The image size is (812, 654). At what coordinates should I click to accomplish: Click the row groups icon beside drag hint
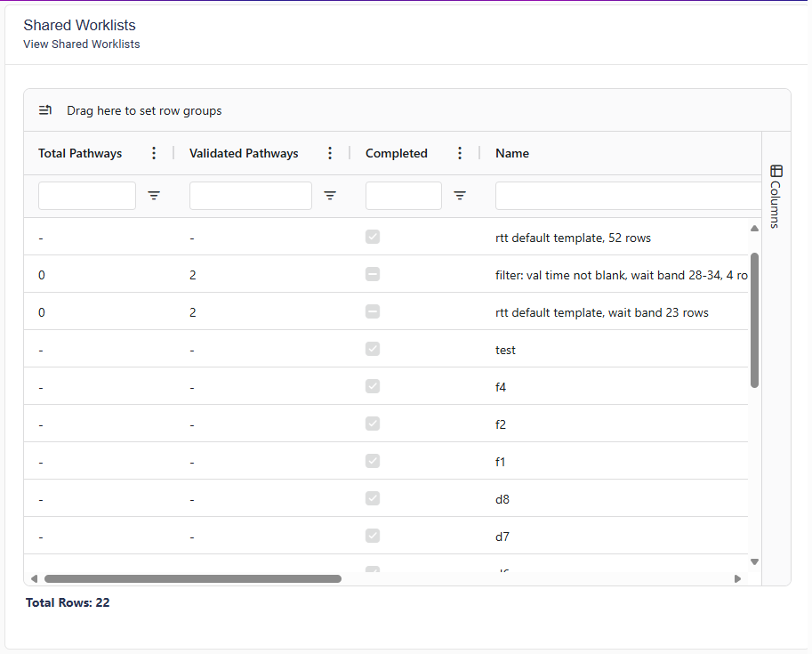[45, 110]
